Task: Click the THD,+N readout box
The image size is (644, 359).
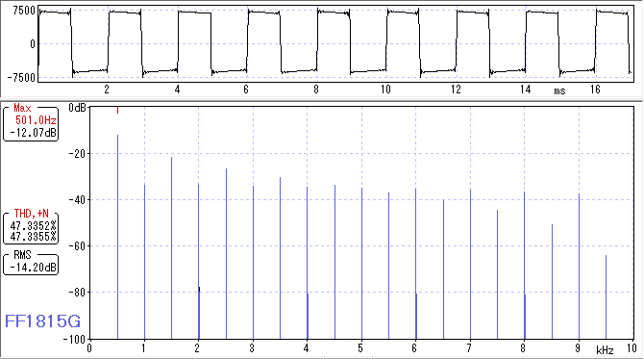Action: point(31,228)
